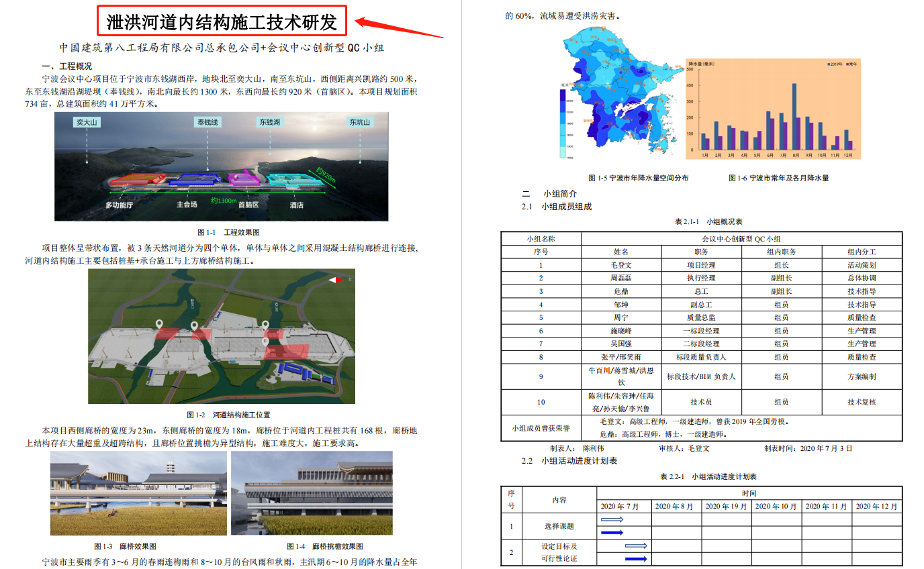Click the name "邹坤" in the table
This screenshot has height=569, width=924.
pyautogui.click(x=621, y=305)
